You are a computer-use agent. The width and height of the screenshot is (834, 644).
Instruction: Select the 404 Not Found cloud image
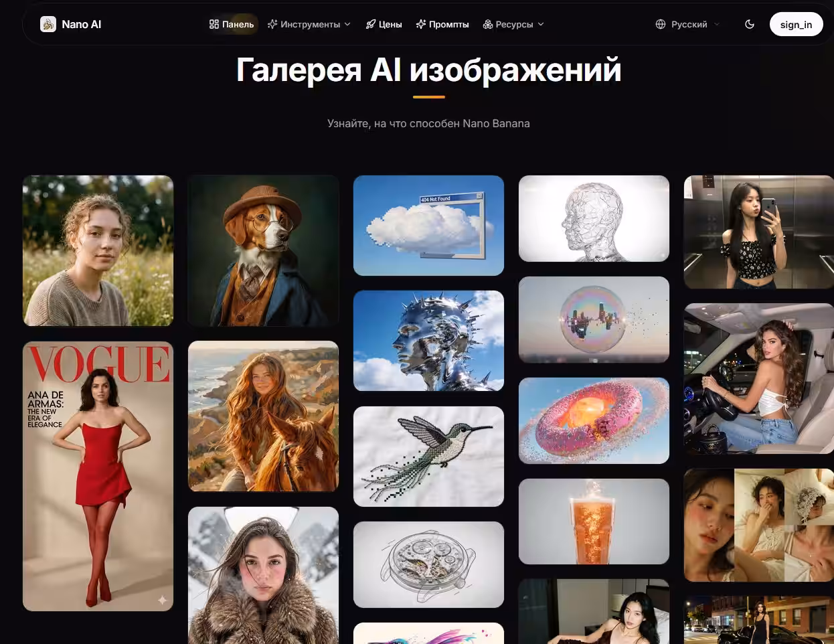pyautogui.click(x=428, y=226)
